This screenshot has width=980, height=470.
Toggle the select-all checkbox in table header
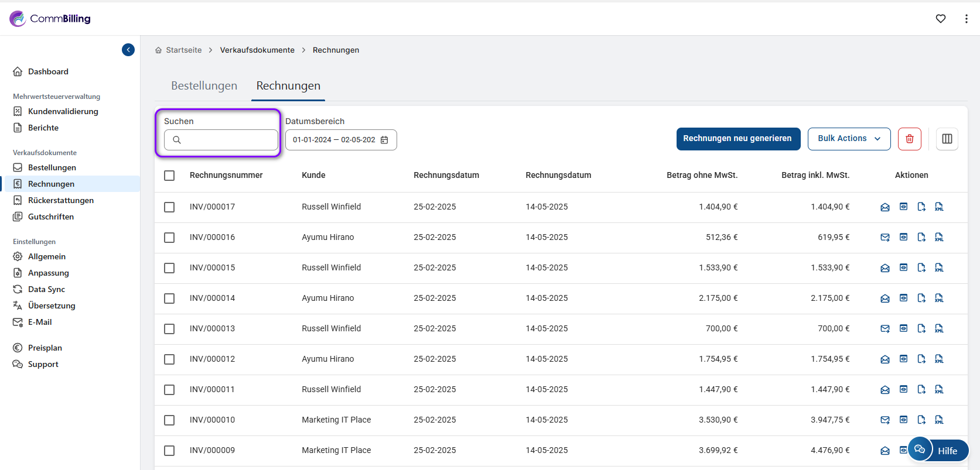tap(169, 176)
